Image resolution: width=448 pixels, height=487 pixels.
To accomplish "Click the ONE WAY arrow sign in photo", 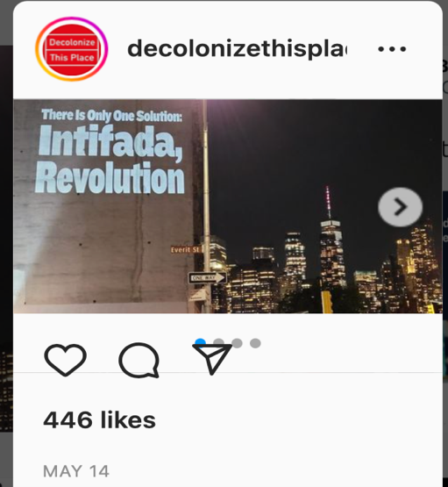I will pos(207,277).
